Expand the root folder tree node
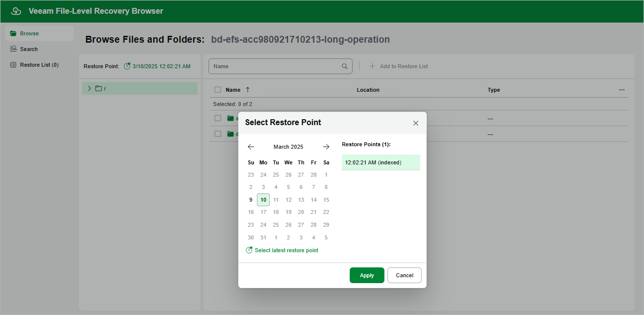This screenshot has width=644, height=315. click(x=89, y=88)
